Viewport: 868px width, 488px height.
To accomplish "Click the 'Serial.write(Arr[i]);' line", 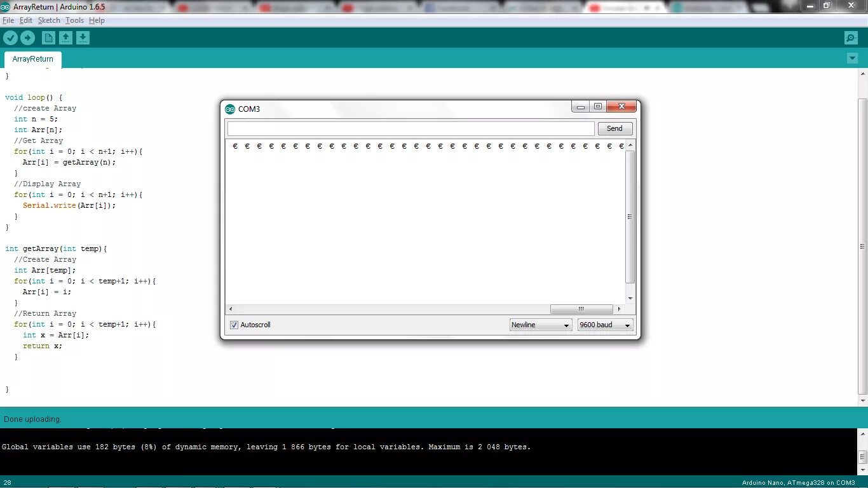I will tap(69, 205).
